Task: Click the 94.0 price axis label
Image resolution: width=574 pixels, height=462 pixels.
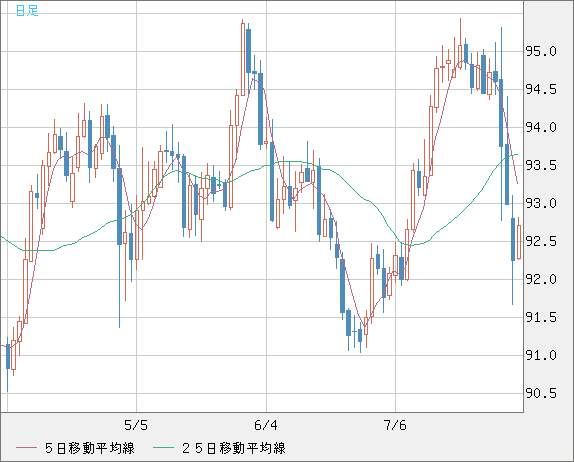Action: coord(541,127)
